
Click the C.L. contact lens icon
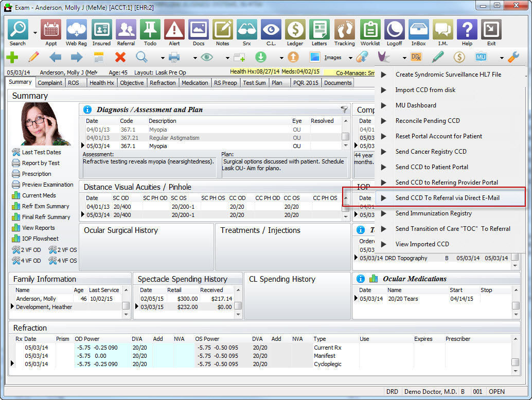[x=271, y=30]
